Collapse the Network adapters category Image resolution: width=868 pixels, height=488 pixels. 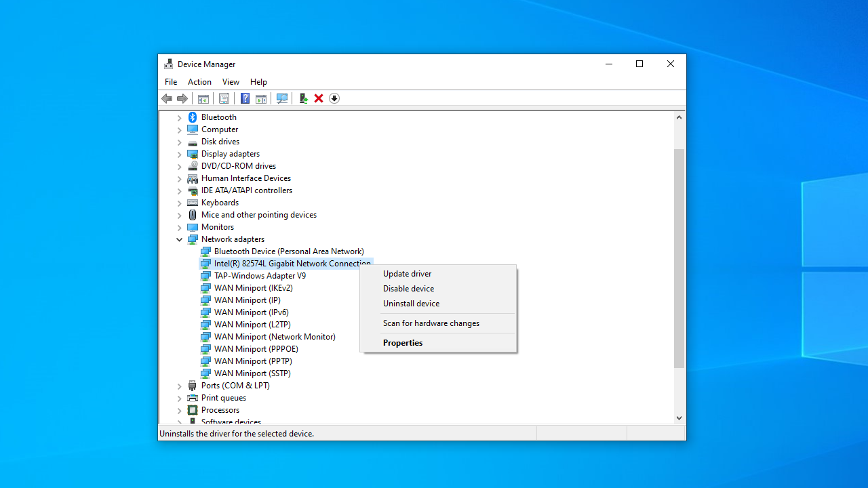180,239
